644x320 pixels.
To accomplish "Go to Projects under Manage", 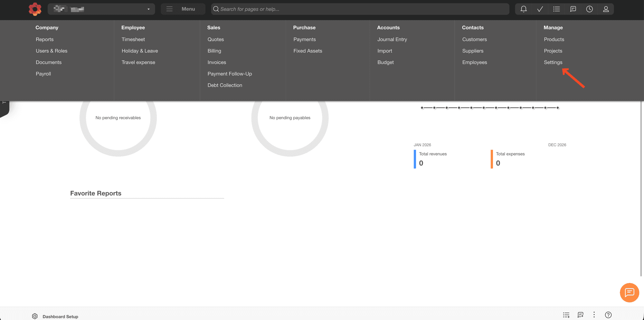I will point(553,51).
